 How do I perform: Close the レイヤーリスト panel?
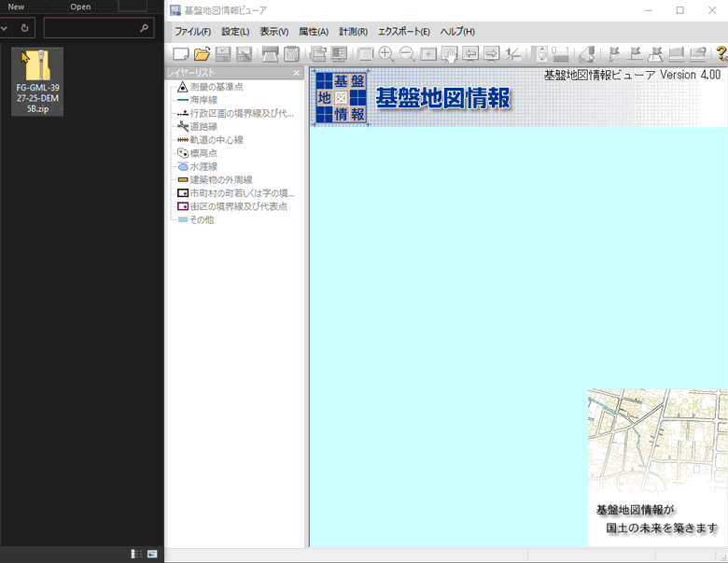coord(297,73)
